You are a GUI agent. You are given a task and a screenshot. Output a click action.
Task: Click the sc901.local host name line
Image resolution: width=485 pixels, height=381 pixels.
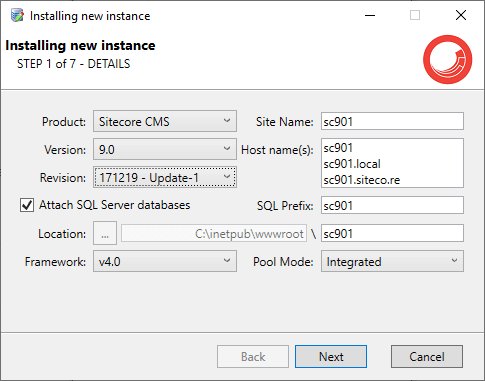352,164
